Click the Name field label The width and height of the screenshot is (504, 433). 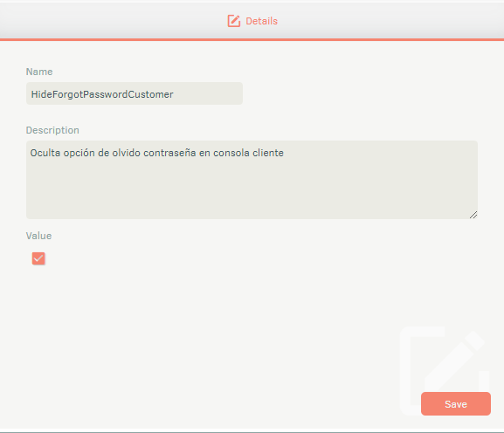click(x=39, y=72)
